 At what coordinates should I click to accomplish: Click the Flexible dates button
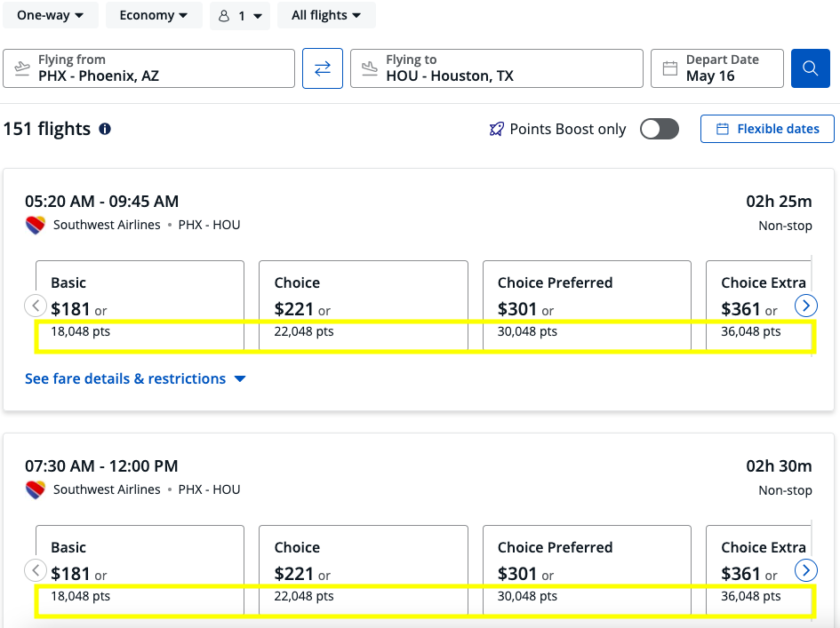click(x=766, y=129)
